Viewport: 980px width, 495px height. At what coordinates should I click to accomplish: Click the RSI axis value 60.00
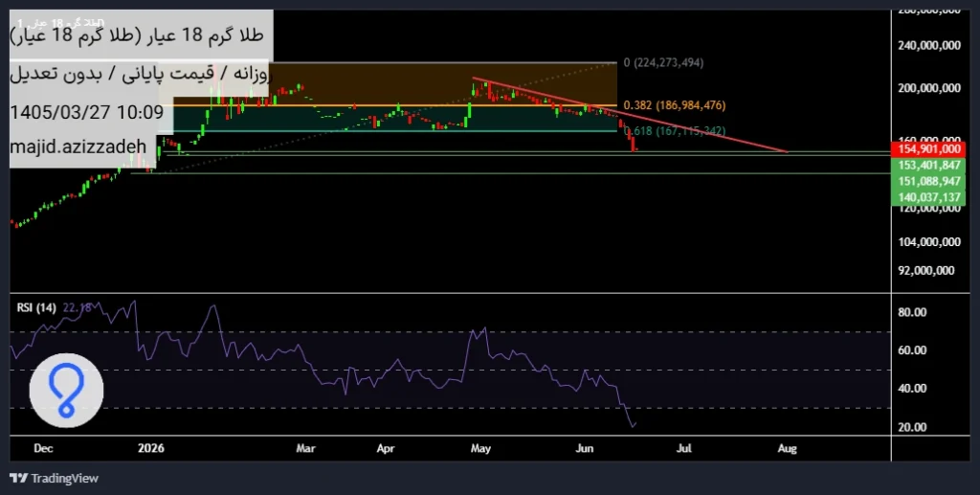click(x=912, y=350)
